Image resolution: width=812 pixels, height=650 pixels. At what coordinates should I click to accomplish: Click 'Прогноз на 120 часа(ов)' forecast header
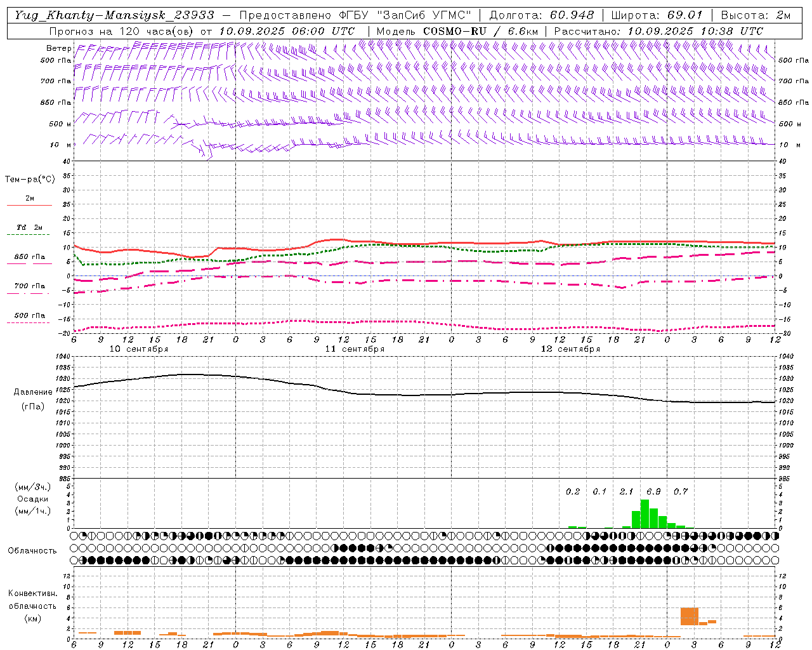click(122, 30)
